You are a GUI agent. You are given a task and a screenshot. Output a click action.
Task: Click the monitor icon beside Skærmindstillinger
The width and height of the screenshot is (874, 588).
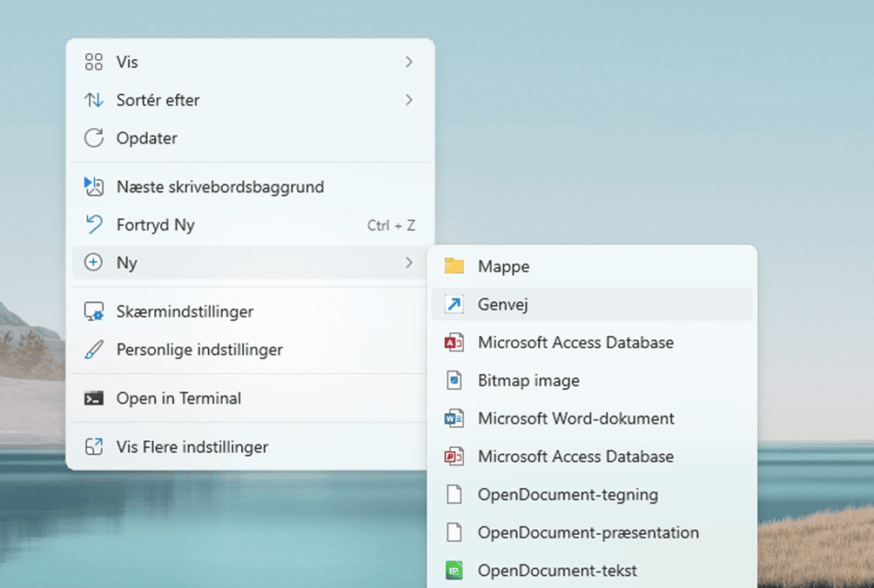[x=93, y=311]
